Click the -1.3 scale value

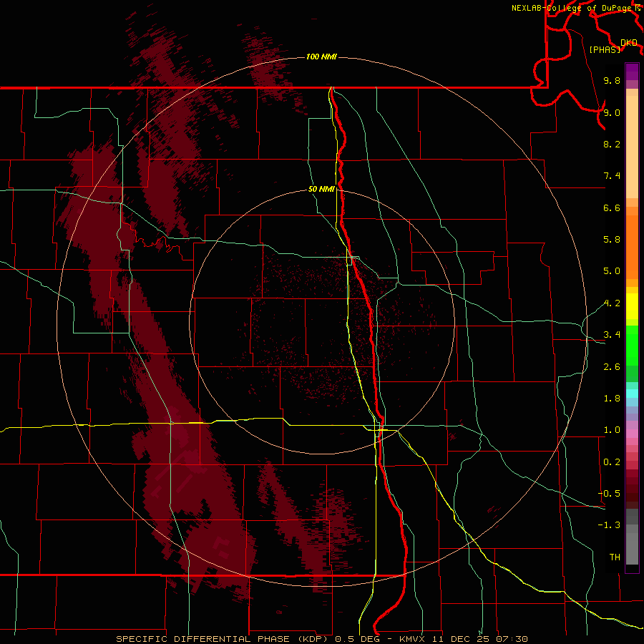click(609, 525)
